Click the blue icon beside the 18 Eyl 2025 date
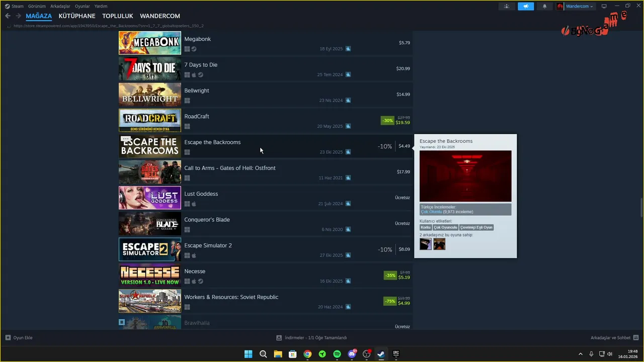The width and height of the screenshot is (644, 362). click(x=348, y=49)
